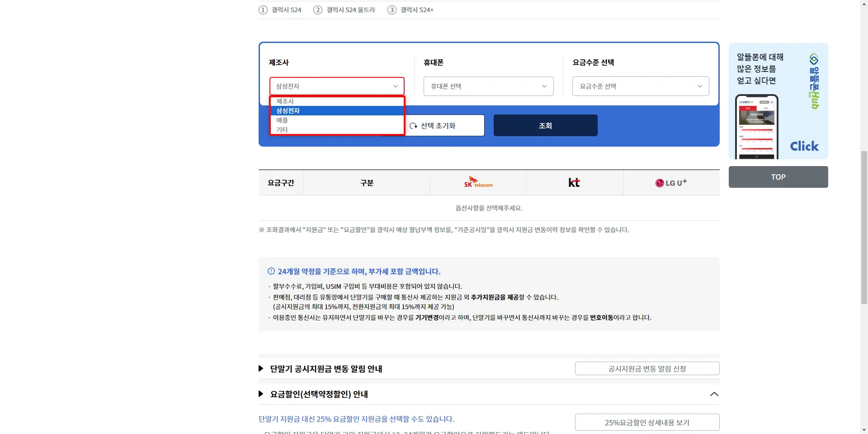Open the 휴대폰 선택 dropdown
The width and height of the screenshot is (868, 434).
tap(488, 86)
